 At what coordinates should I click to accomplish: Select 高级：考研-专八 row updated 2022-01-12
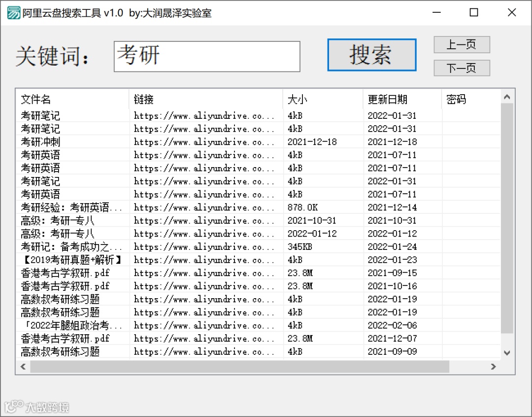(x=258, y=234)
